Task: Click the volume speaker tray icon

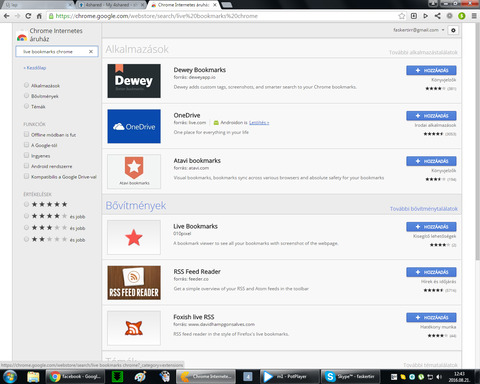Action: coord(439,377)
